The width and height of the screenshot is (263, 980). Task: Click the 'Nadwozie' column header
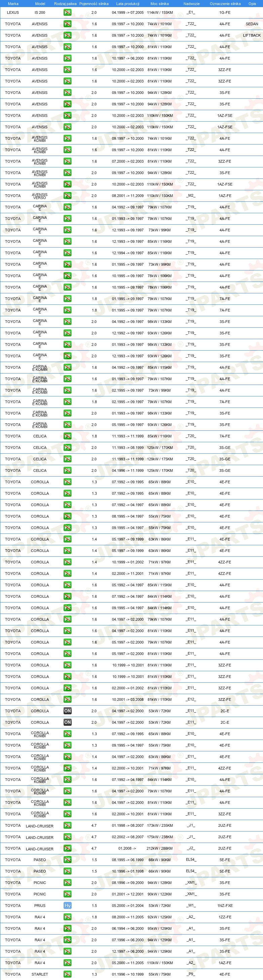(192, 3)
